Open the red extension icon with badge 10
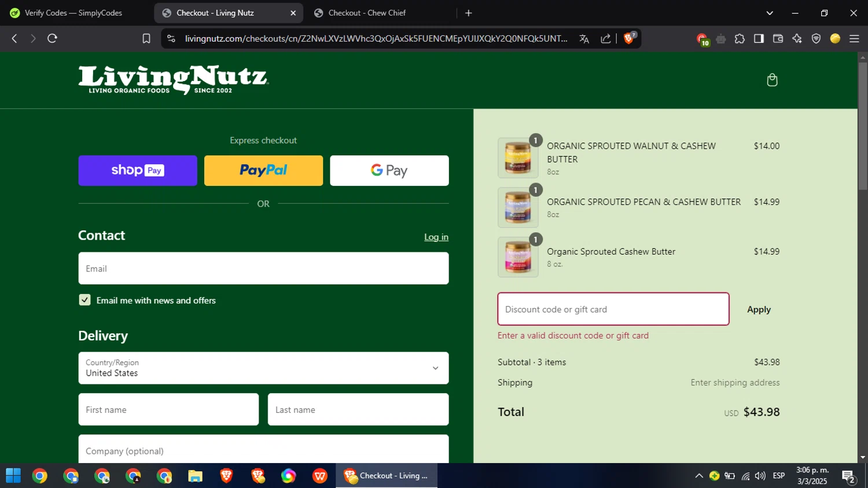 [703, 39]
